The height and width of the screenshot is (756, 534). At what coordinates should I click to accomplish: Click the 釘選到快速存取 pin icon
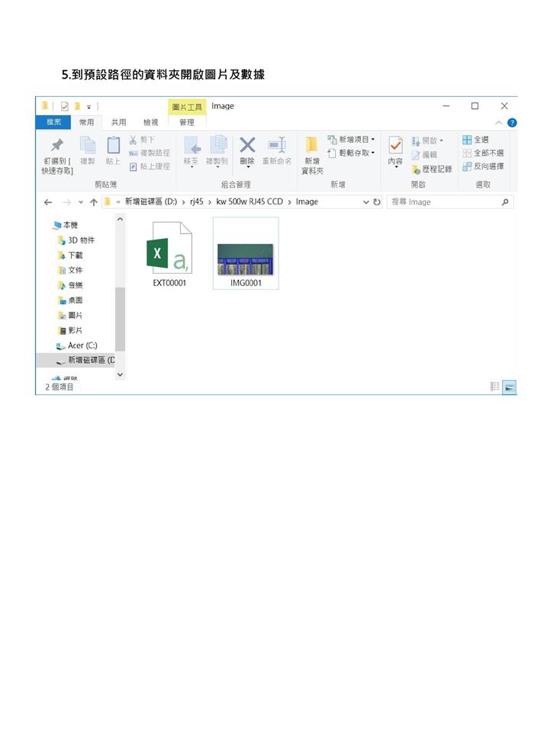point(56,146)
